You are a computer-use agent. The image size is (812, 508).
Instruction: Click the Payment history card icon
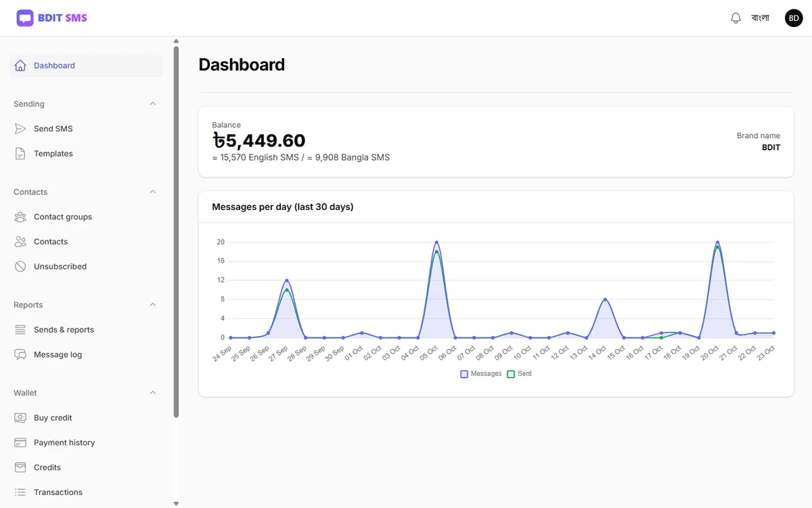[x=20, y=443]
